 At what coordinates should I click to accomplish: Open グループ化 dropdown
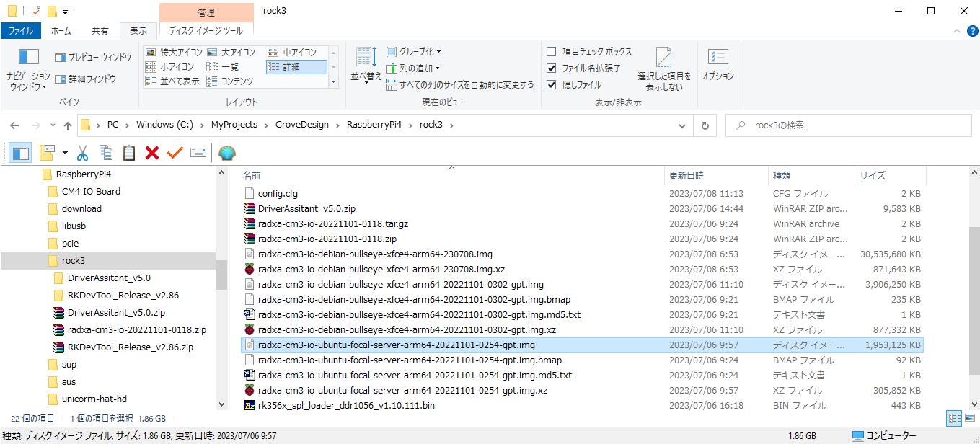click(x=413, y=52)
